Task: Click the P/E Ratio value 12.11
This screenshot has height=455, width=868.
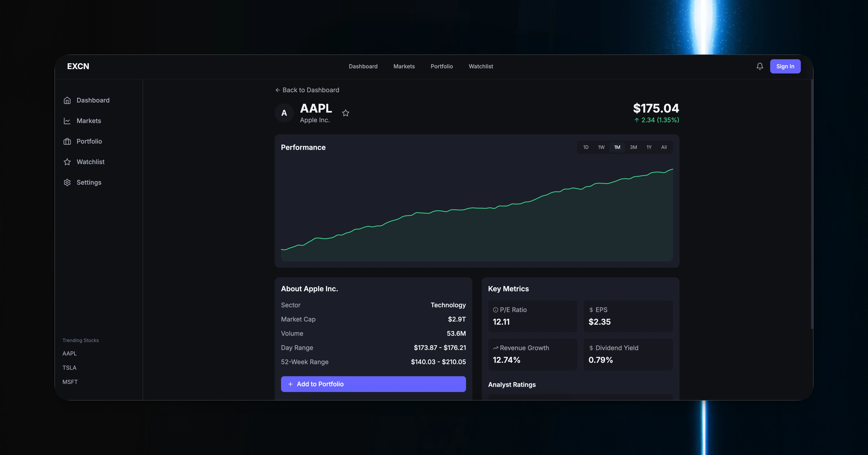Action: pyautogui.click(x=501, y=322)
